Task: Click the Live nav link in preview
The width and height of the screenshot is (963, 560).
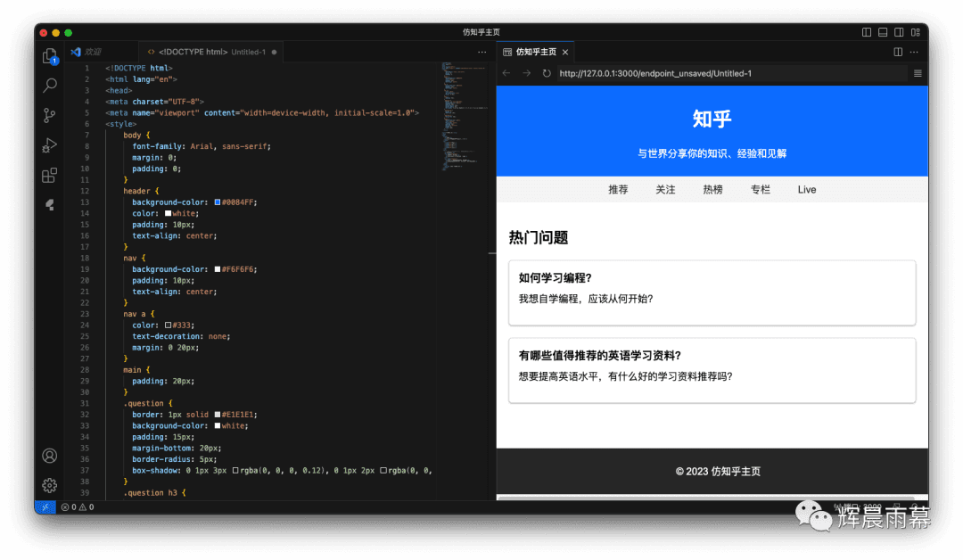Action: click(x=807, y=190)
